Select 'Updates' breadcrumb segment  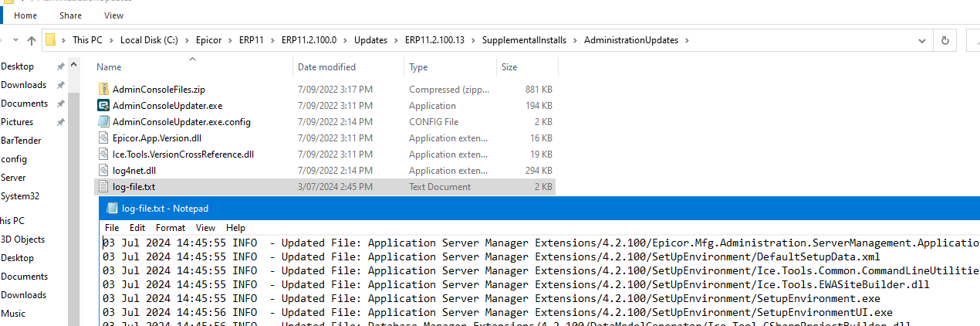(x=370, y=40)
